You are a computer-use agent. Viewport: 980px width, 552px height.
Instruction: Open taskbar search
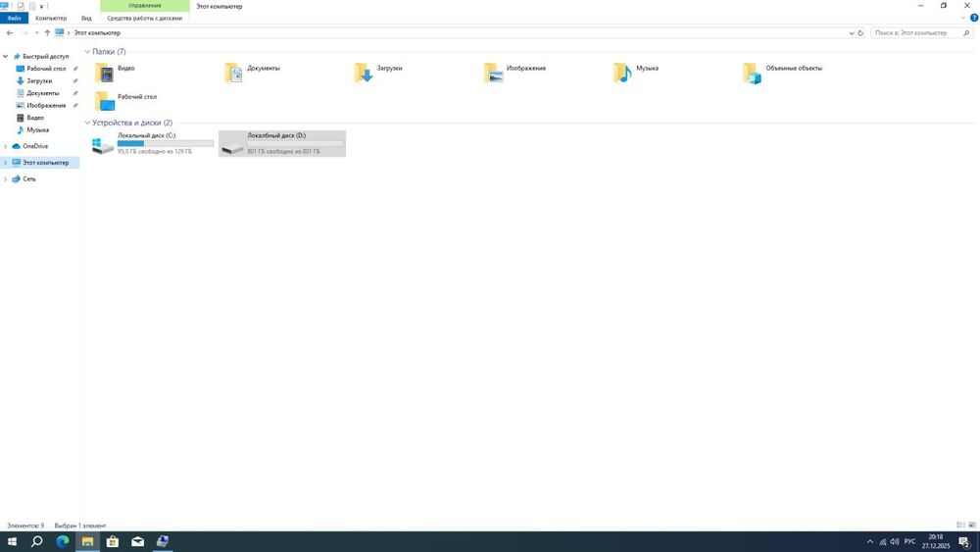coord(37,541)
